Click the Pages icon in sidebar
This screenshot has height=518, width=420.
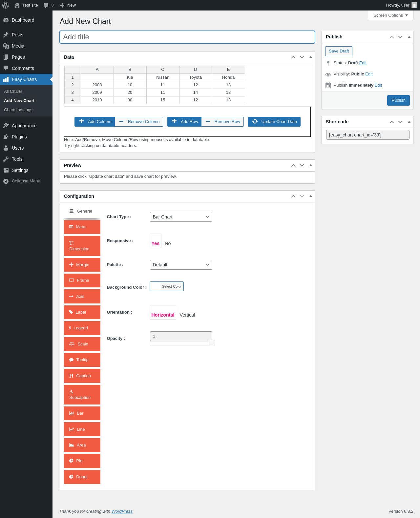click(6, 57)
